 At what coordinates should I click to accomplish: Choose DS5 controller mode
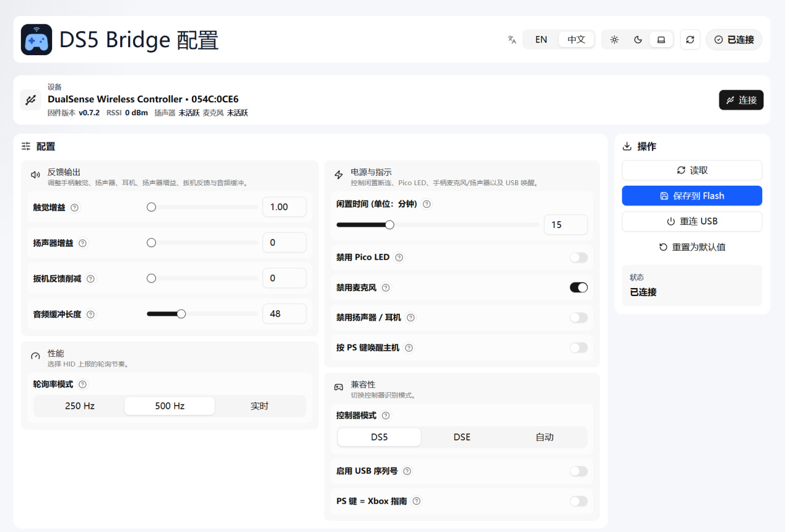[380, 437]
